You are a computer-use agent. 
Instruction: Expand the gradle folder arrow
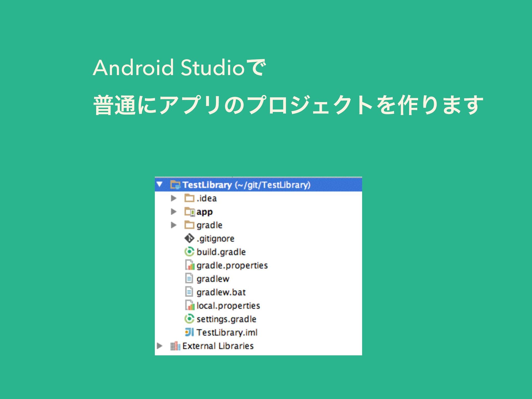[x=174, y=225]
